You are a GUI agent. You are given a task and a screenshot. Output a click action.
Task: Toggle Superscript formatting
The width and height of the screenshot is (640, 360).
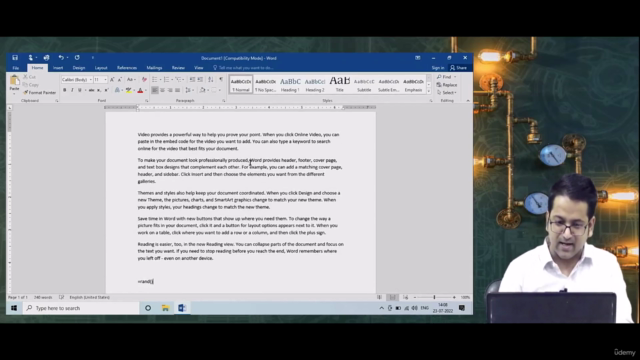point(106,90)
